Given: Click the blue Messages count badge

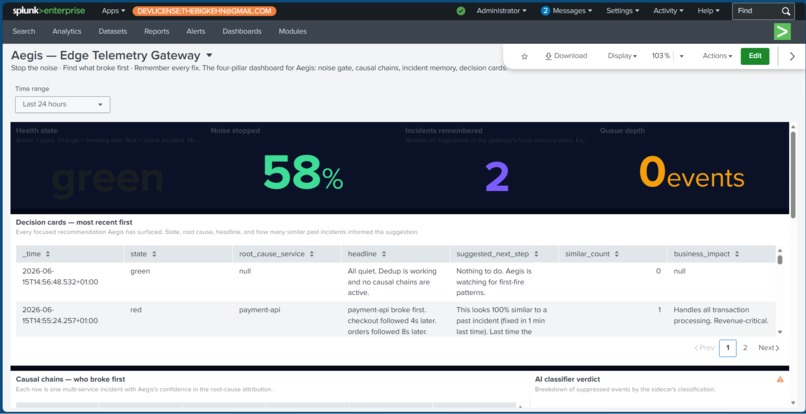Looking at the screenshot, I should tap(545, 11).
